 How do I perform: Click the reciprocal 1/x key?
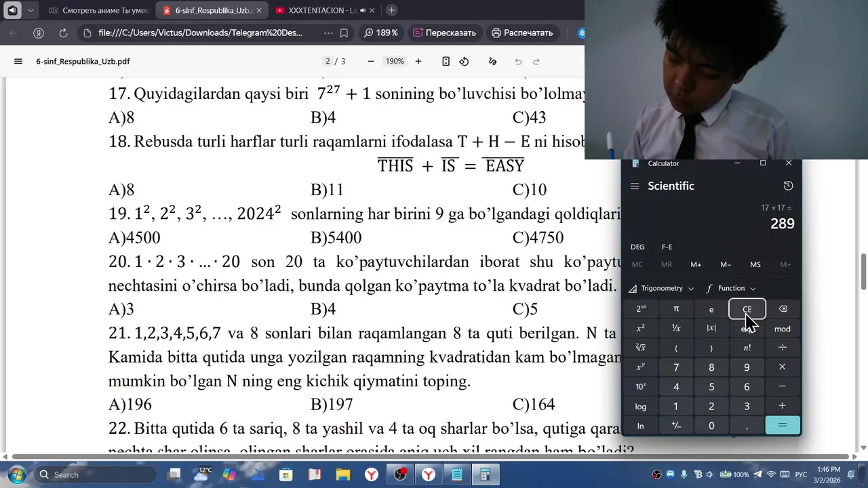pyautogui.click(x=676, y=329)
